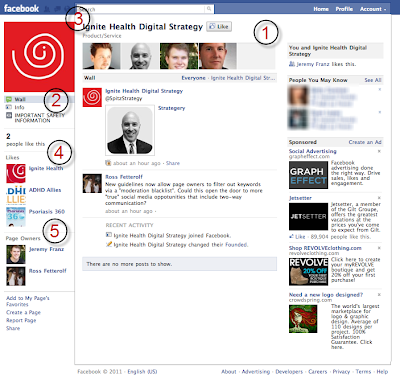
Task: Click the Jetsetter ad image
Action: coord(308,216)
